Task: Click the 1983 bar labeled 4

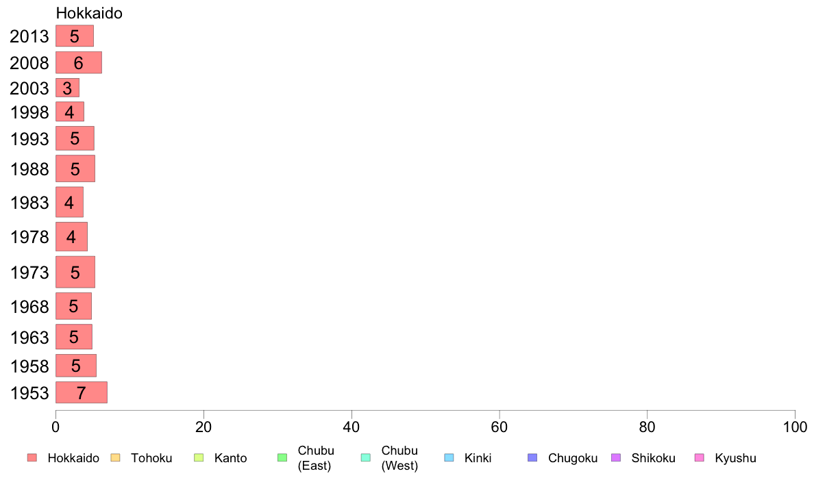Action: pos(70,203)
